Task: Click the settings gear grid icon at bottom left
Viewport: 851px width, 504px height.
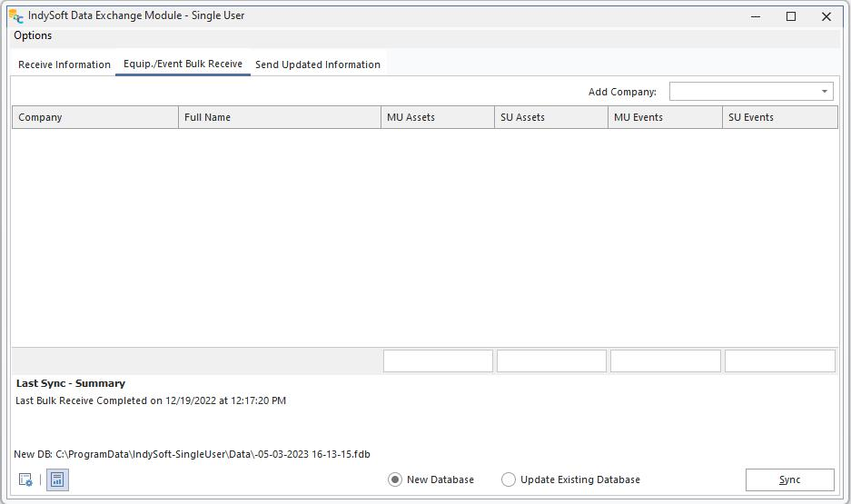Action: pos(25,479)
